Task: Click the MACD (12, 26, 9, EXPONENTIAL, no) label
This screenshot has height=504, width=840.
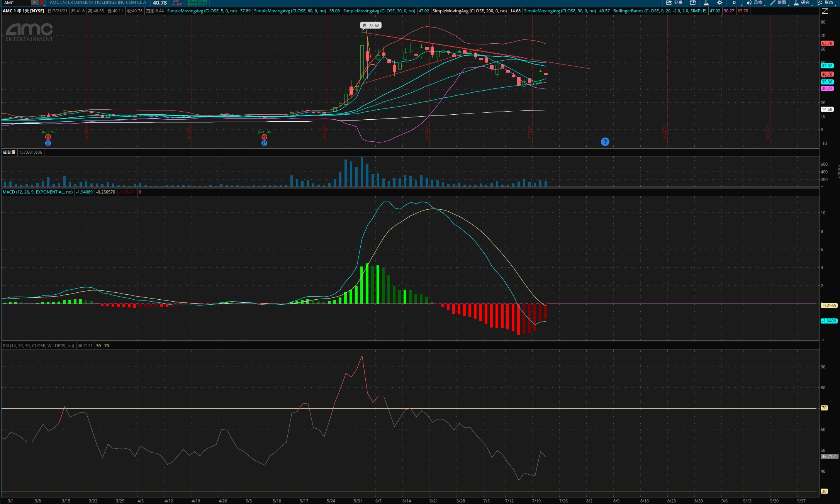Action: 38,192
